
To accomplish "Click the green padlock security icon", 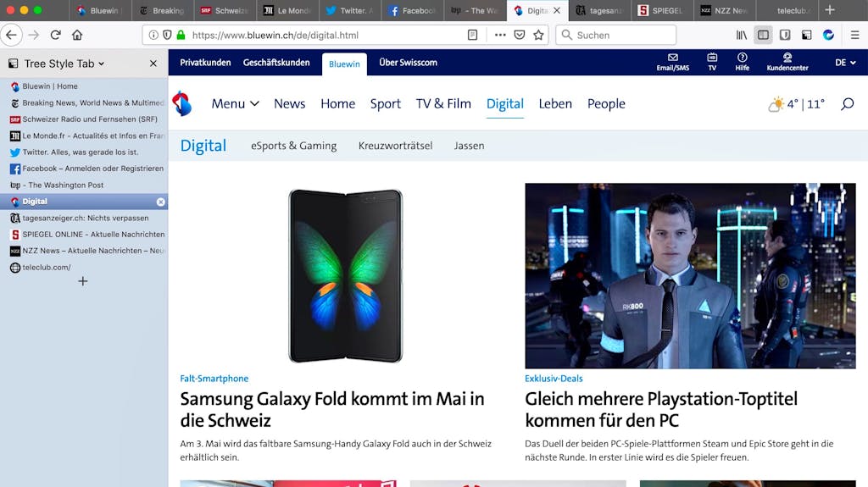I will (x=181, y=35).
